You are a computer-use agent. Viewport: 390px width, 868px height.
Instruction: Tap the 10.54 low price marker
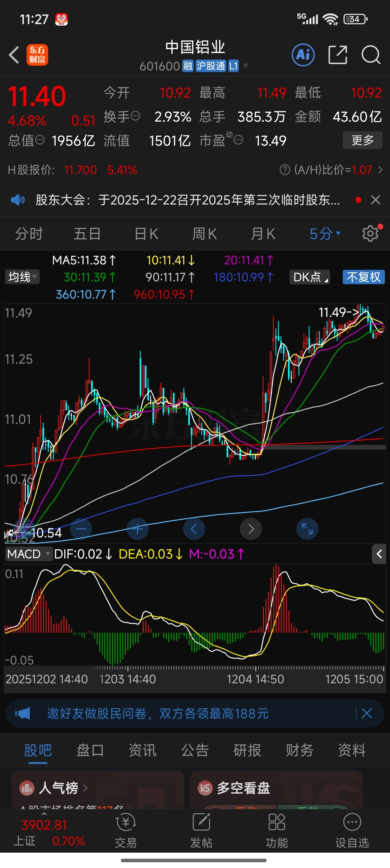(46, 533)
